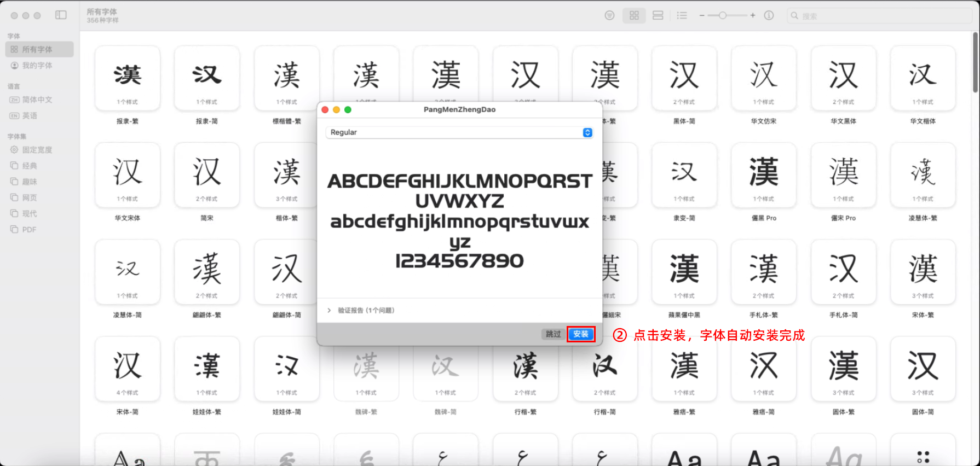980x466 pixels.
Task: Increase preview size with plus button
Action: (753, 15)
